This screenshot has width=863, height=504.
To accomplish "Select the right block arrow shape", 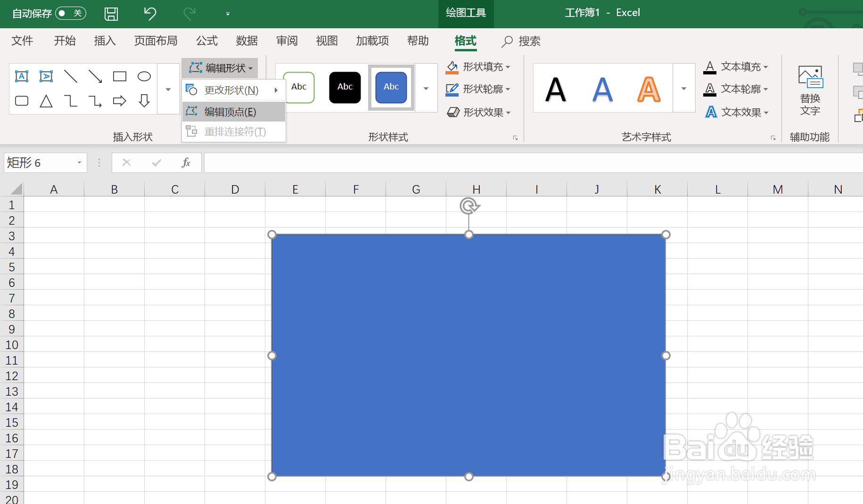I will 120,101.
